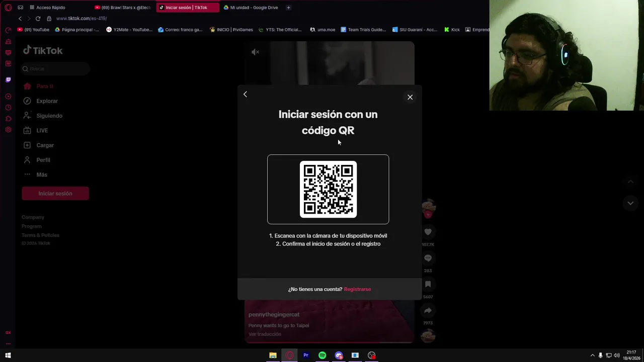Open Twitch in Opera sidebar
The height and width of the screenshot is (362, 644).
(x=8, y=80)
